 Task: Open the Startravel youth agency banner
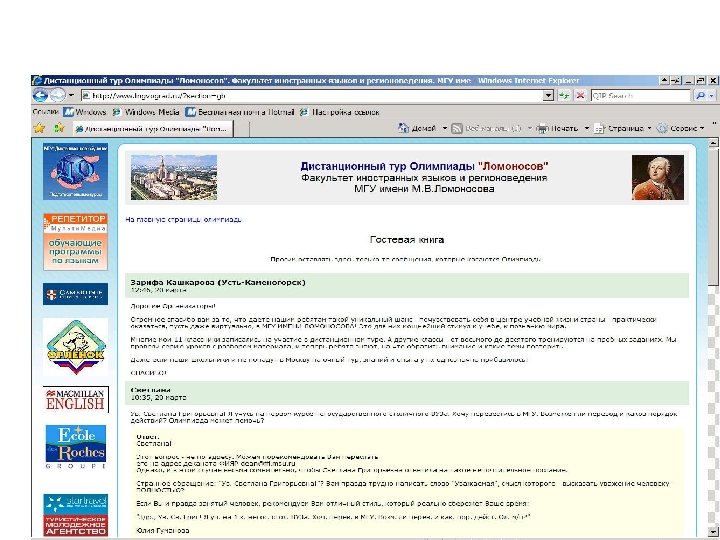point(76,515)
